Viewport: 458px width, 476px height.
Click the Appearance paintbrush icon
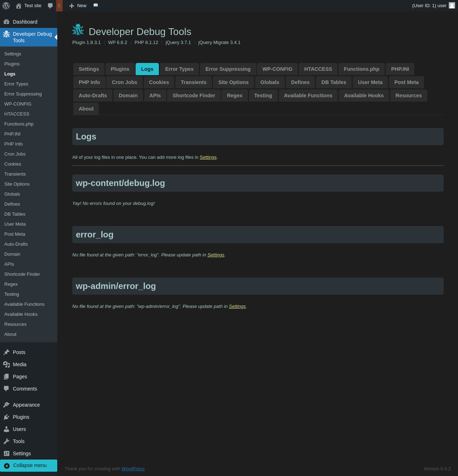pyautogui.click(x=6, y=405)
